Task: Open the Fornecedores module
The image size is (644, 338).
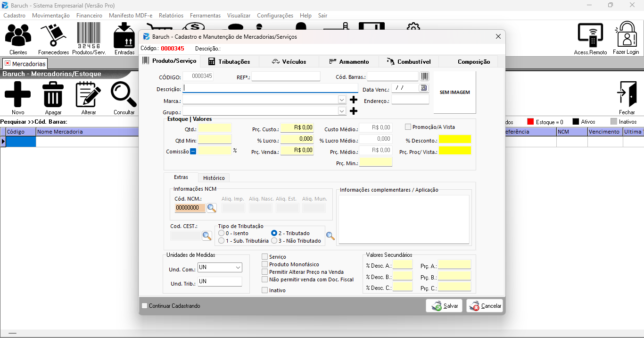Action: point(53,39)
